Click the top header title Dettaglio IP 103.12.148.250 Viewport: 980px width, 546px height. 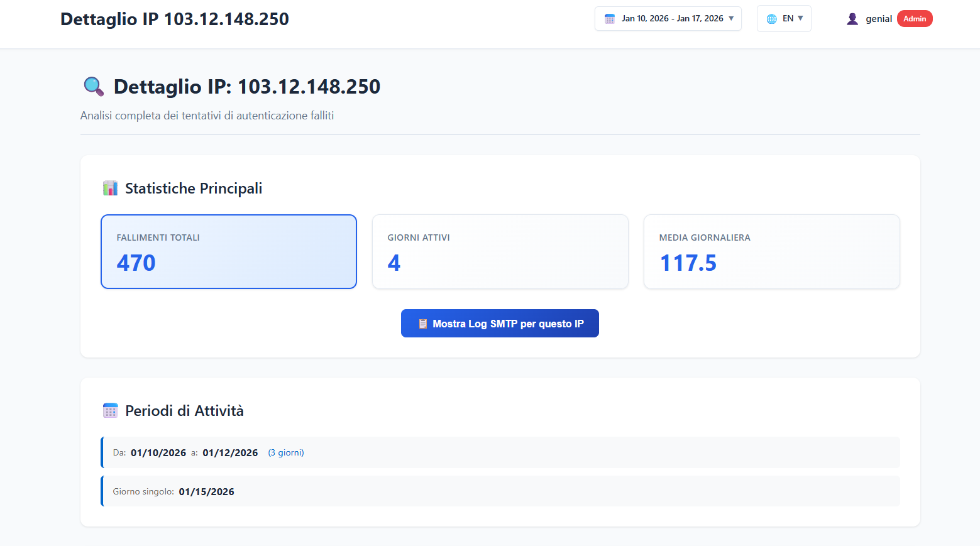[x=175, y=19]
